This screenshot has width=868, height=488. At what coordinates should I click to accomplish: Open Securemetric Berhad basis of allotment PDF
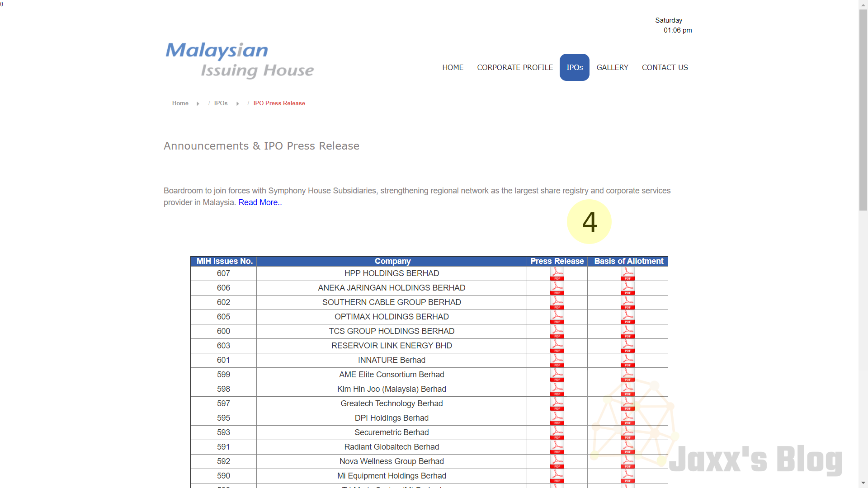628,432
